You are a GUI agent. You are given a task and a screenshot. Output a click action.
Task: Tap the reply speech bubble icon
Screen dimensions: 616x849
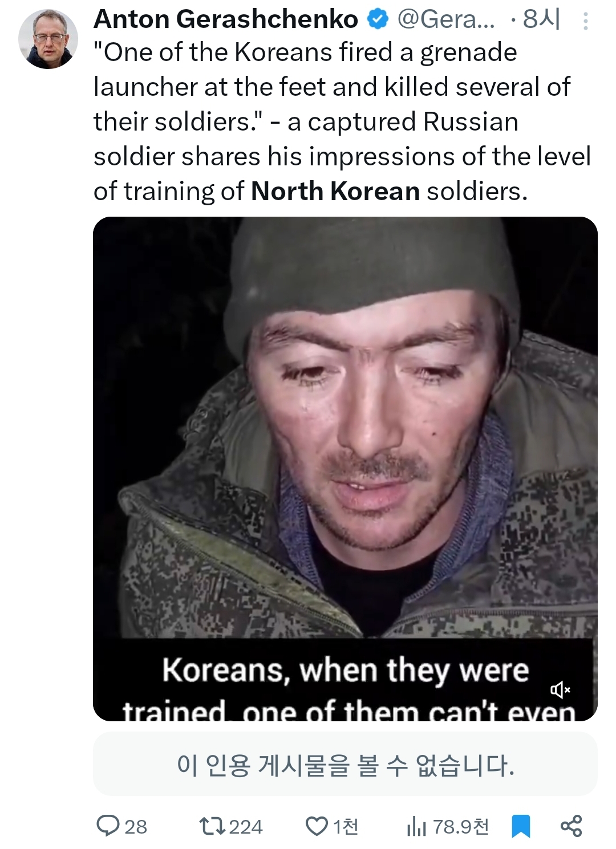107,826
